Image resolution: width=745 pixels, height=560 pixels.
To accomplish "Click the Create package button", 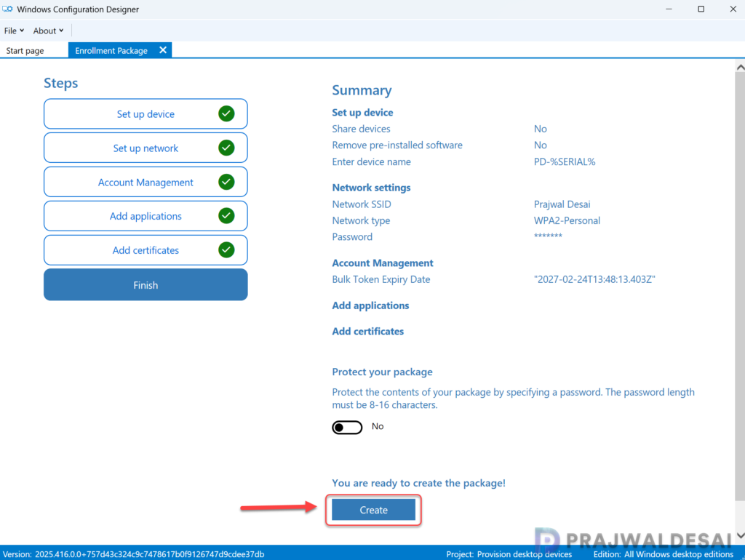I will click(373, 510).
